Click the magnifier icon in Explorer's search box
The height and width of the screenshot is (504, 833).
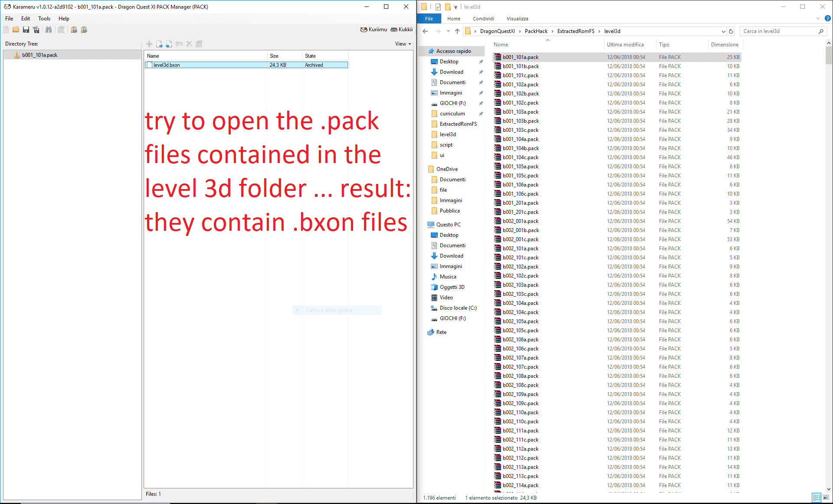pos(821,31)
